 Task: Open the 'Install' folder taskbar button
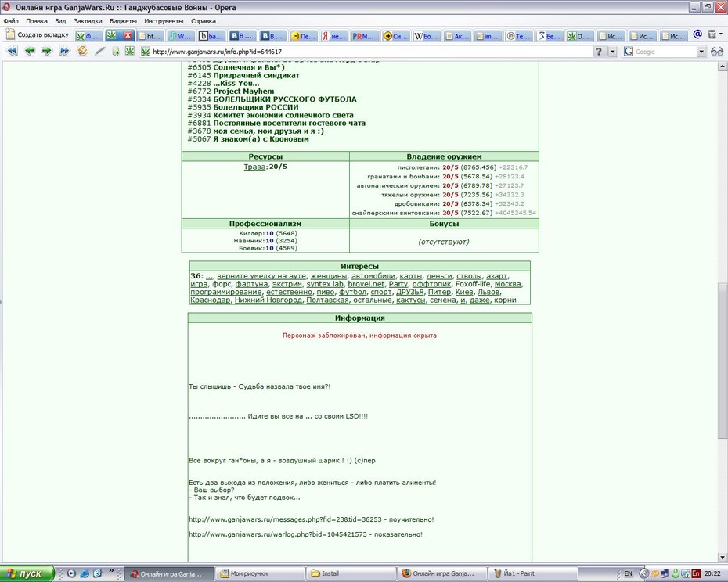tap(352, 573)
